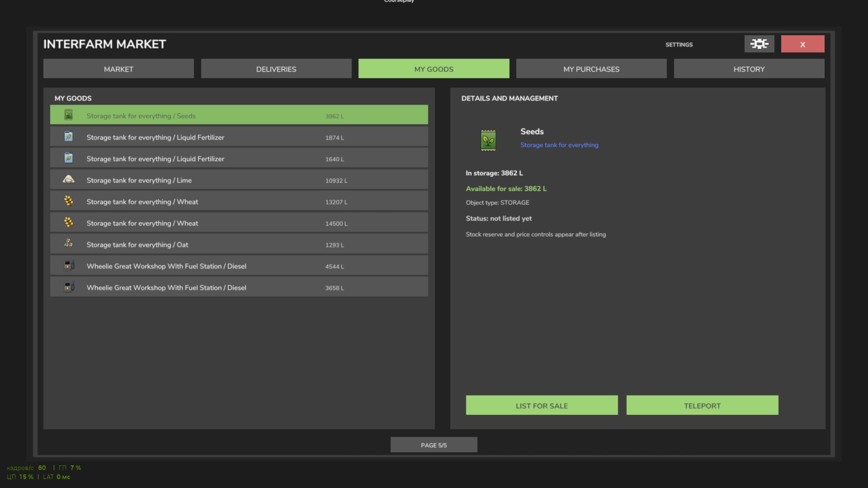Select the Storage tank for everything / Lime row
868x488 pixels.
tap(239, 179)
